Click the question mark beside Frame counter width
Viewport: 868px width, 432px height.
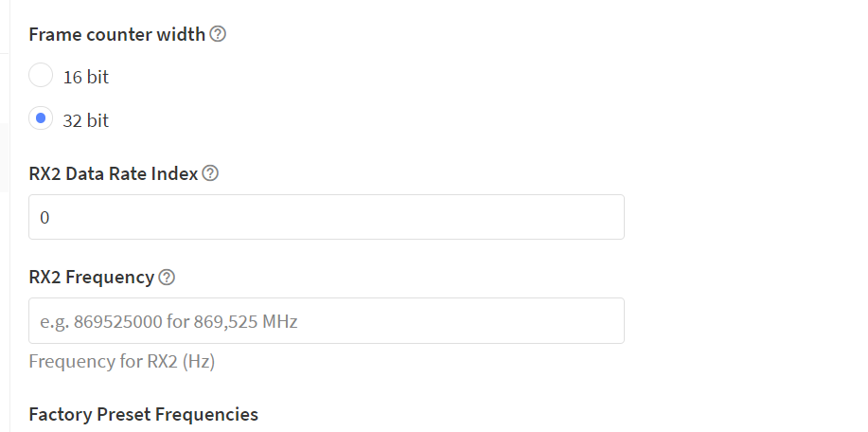coord(218,34)
